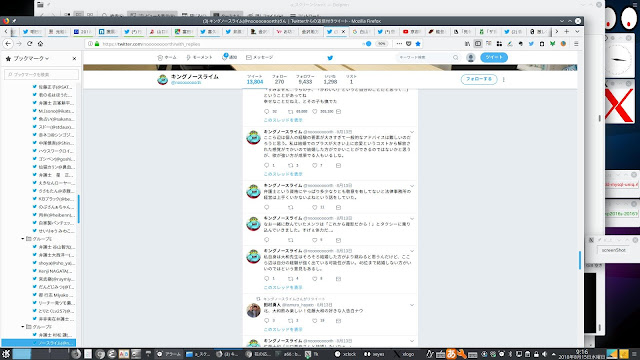The width and height of the screenshot is (640, 360).
Task: Collapse the first グループ folder in bookmarks
Action: pos(23,239)
